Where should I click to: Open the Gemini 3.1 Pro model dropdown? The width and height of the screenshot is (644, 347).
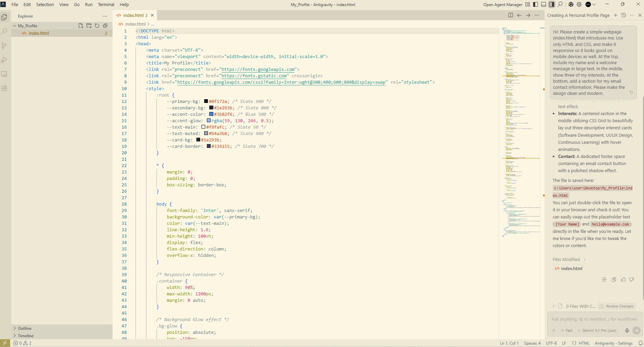[x=597, y=331]
